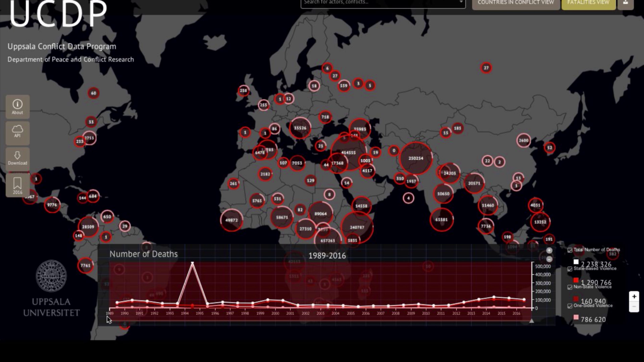This screenshot has width=644, height=362.
Task: Toggle Non-State Violence checkbox
Action: point(570,287)
